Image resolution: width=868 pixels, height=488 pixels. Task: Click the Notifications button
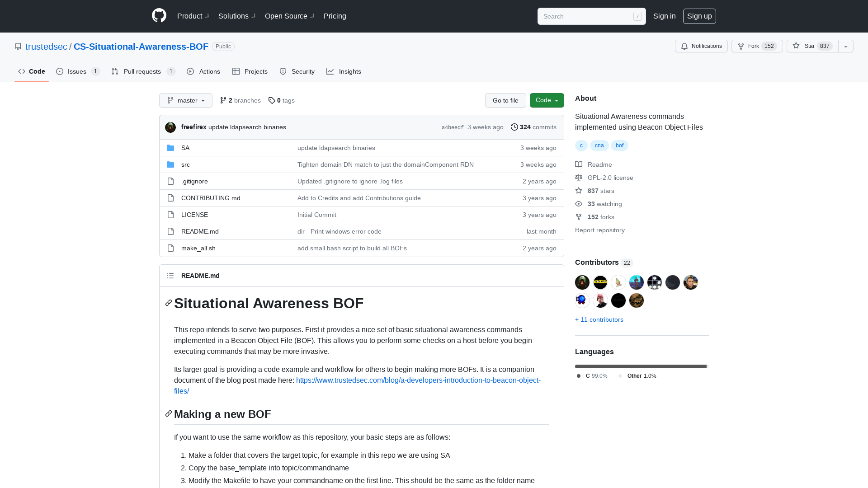pos(701,46)
